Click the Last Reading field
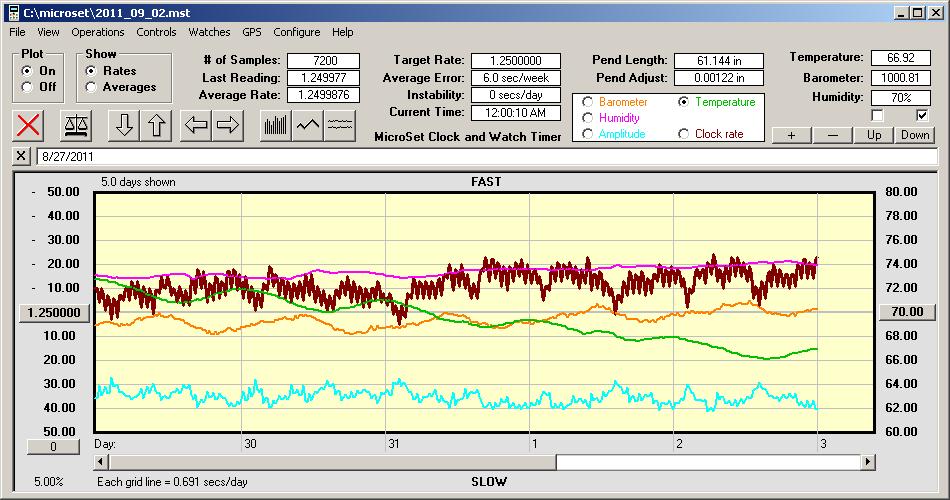This screenshot has height=500, width=950. 324,78
